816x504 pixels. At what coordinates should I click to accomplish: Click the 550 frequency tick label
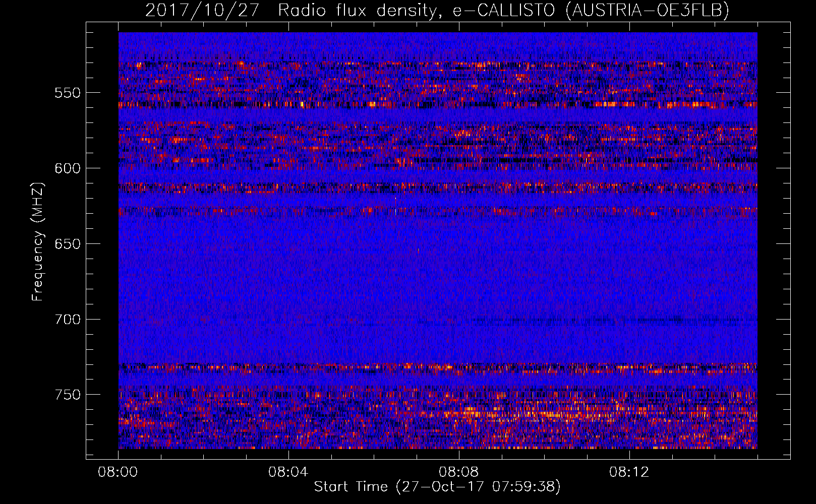pos(68,93)
